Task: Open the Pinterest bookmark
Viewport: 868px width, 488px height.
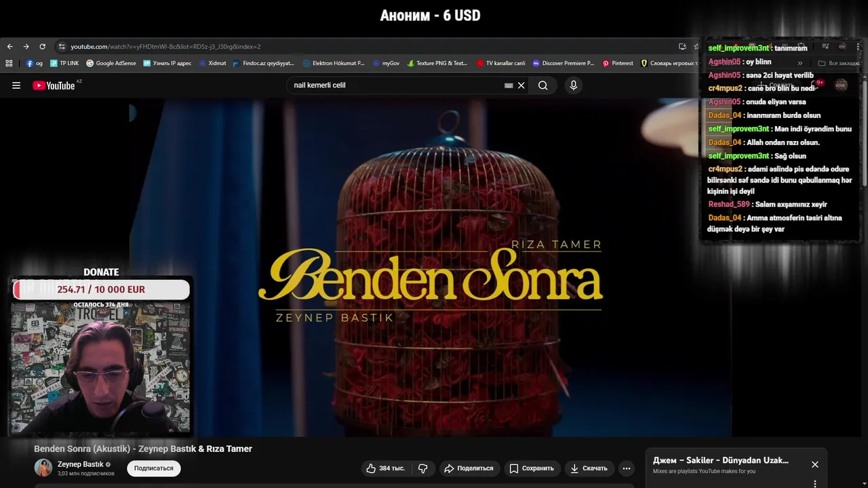Action: pyautogui.click(x=618, y=63)
